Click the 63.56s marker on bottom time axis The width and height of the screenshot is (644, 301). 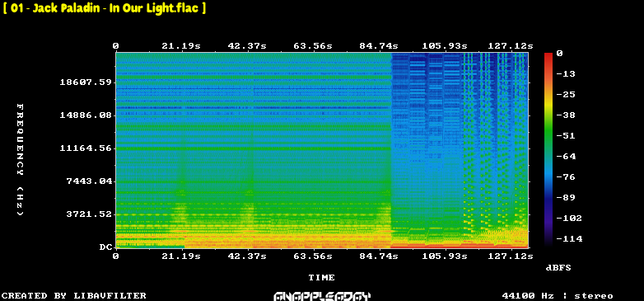coord(313,256)
